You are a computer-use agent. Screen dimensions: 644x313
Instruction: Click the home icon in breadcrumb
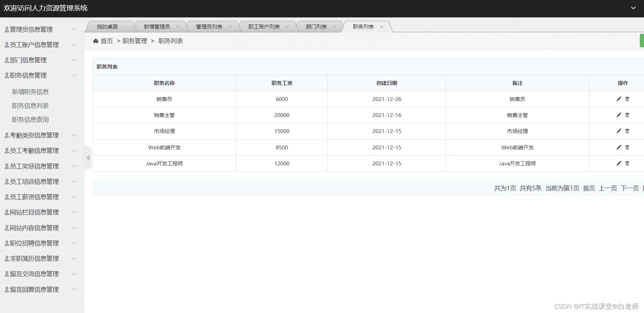click(x=96, y=41)
